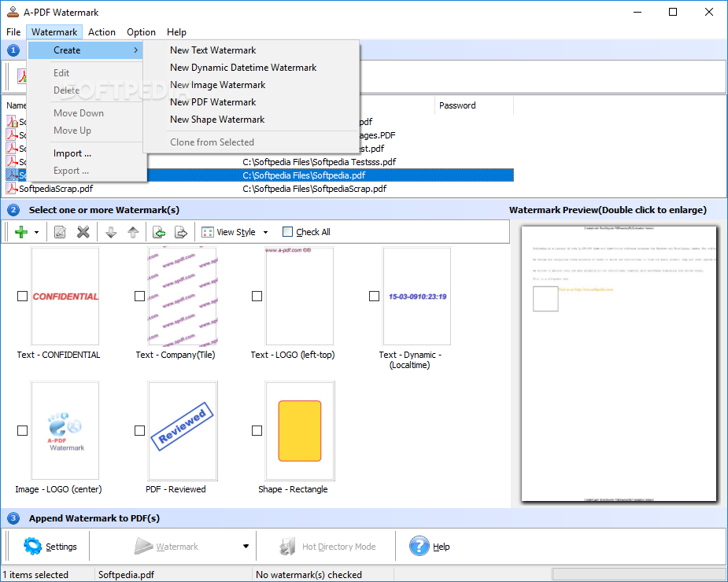Click the Name column header
The image size is (728, 582).
[16, 105]
